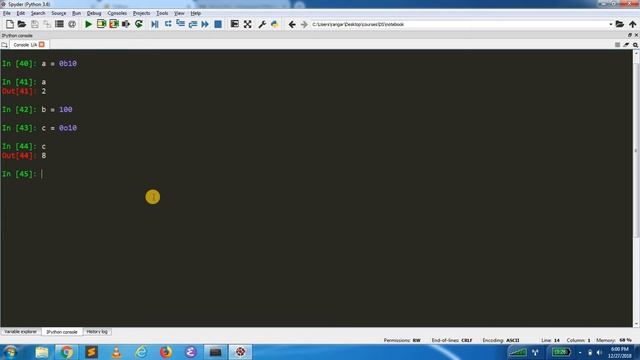Open the View menu
640x360 pixels.
click(179, 13)
